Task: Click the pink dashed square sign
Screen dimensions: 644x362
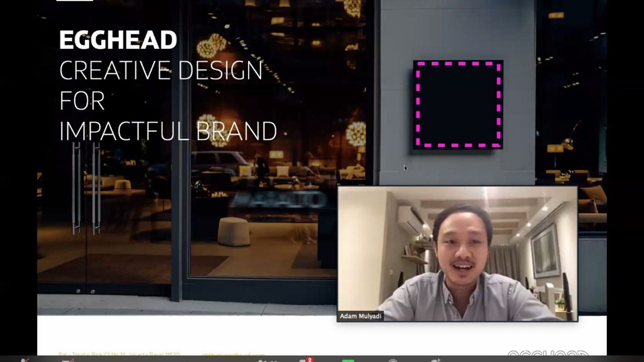Action: pyautogui.click(x=458, y=105)
